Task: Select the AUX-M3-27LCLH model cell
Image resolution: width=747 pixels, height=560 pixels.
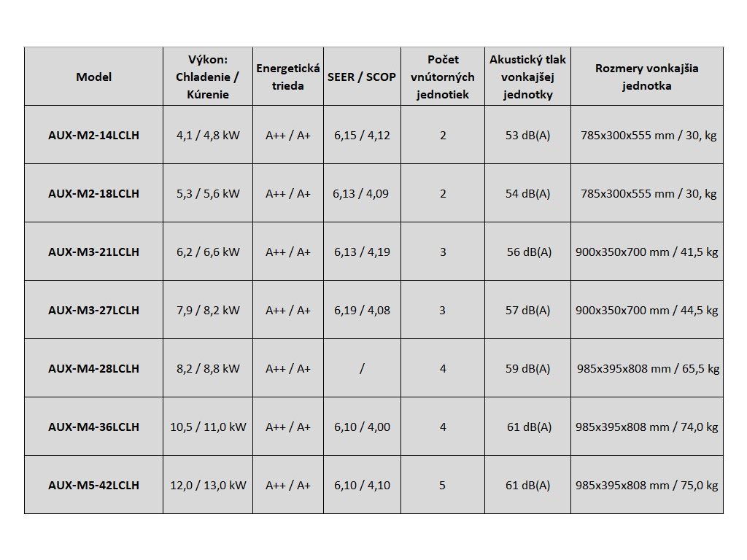Action: (x=93, y=311)
